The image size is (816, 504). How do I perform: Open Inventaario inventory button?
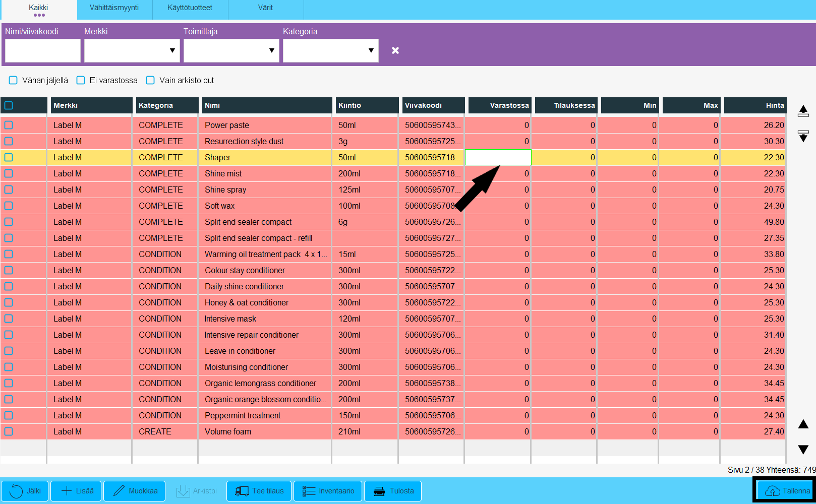(x=328, y=491)
